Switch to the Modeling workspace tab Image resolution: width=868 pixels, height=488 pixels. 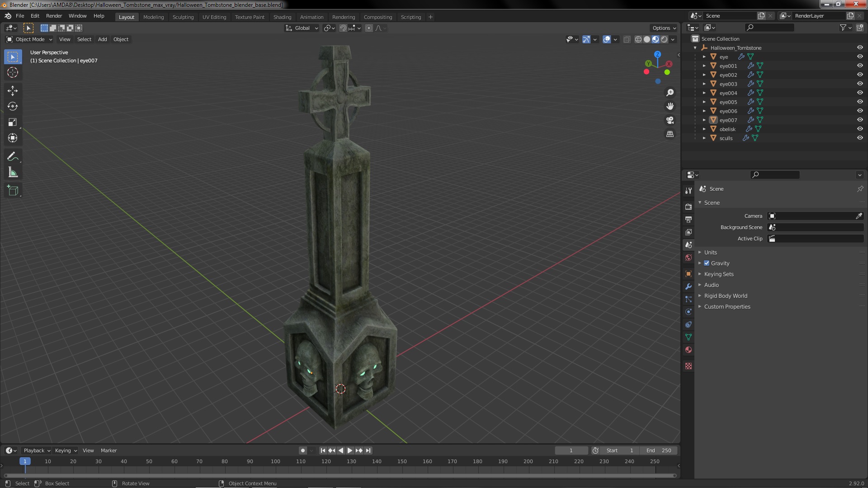pyautogui.click(x=153, y=17)
